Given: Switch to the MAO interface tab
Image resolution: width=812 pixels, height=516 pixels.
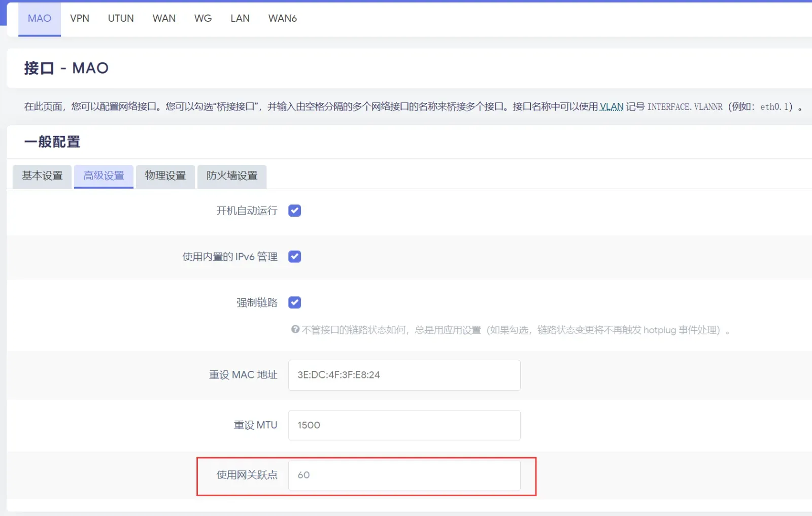Looking at the screenshot, I should pos(40,18).
